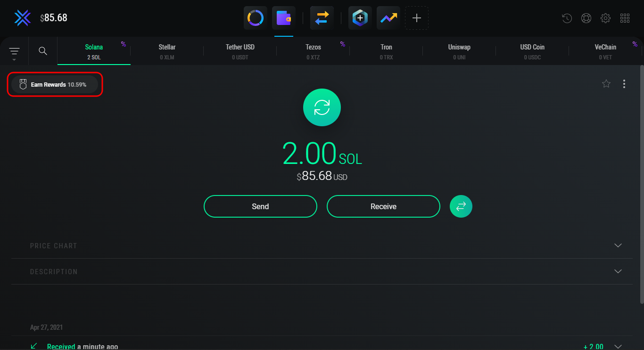Image resolution: width=644 pixels, height=350 pixels.
Task: Open the support lifebuoy icon
Action: click(586, 18)
